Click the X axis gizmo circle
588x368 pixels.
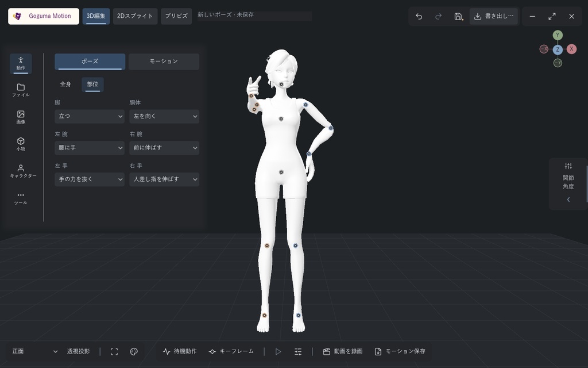(571, 49)
